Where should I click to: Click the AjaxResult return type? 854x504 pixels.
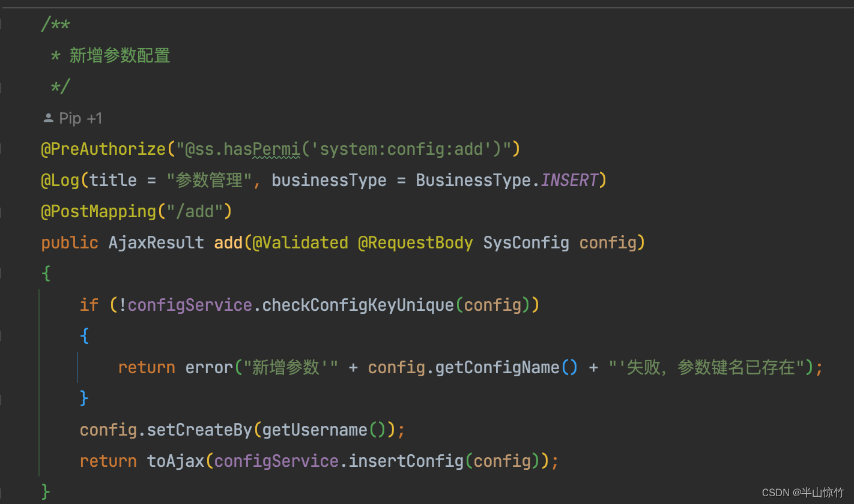click(x=156, y=242)
